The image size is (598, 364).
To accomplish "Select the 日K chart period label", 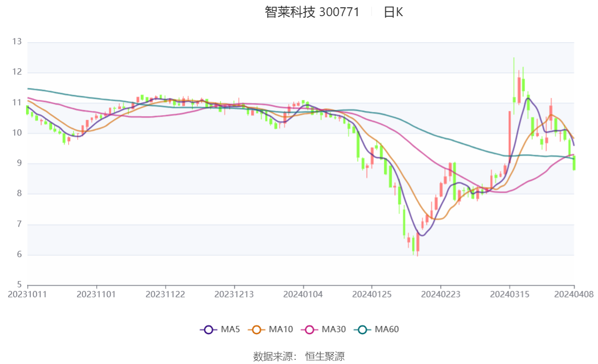I will [x=393, y=12].
